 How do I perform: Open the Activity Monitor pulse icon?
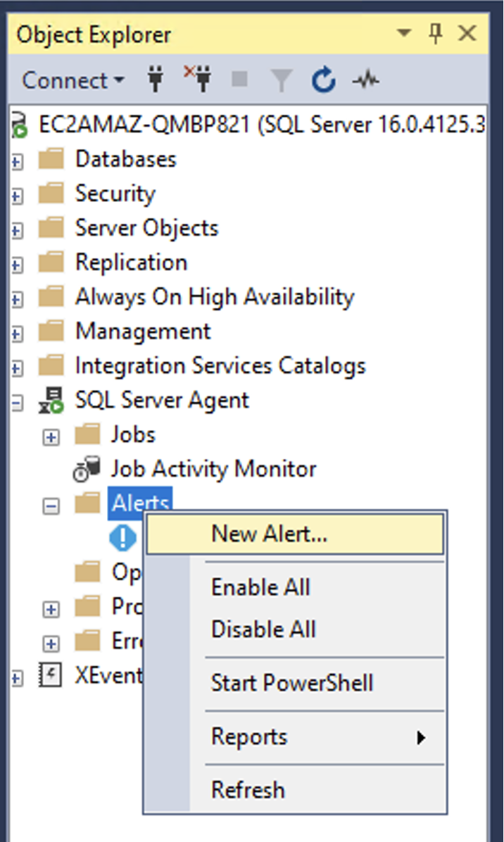pos(366,80)
